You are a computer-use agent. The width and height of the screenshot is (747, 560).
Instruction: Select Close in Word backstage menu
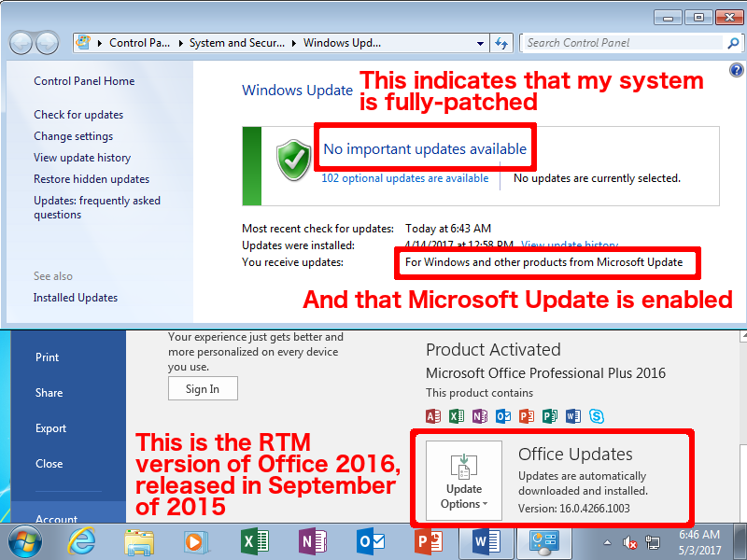pyautogui.click(x=49, y=464)
